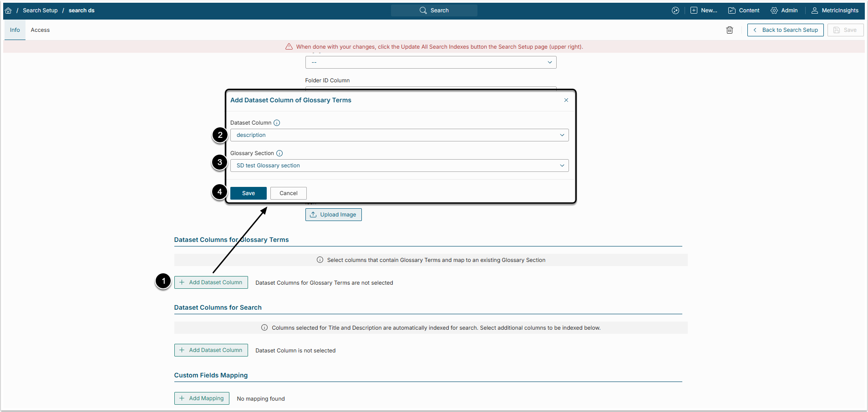The image size is (868, 412).
Task: Click the Custom Fields Mapping heading
Action: click(211, 375)
